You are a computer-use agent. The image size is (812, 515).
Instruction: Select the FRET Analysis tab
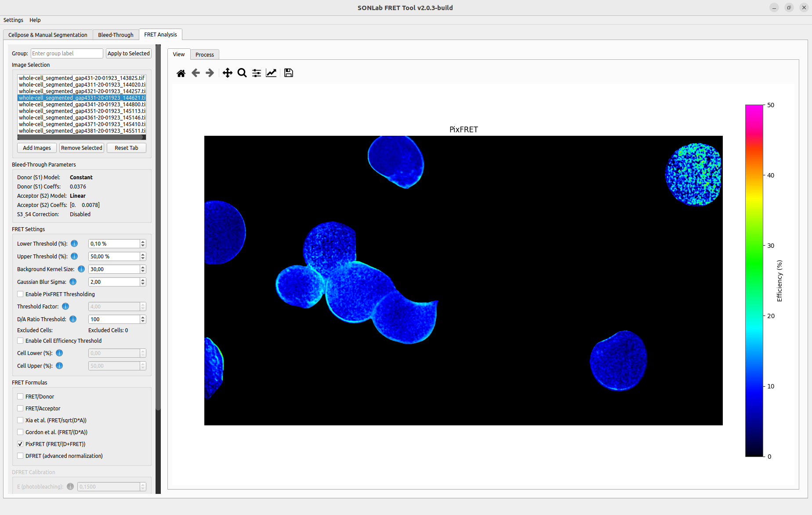[x=160, y=34]
